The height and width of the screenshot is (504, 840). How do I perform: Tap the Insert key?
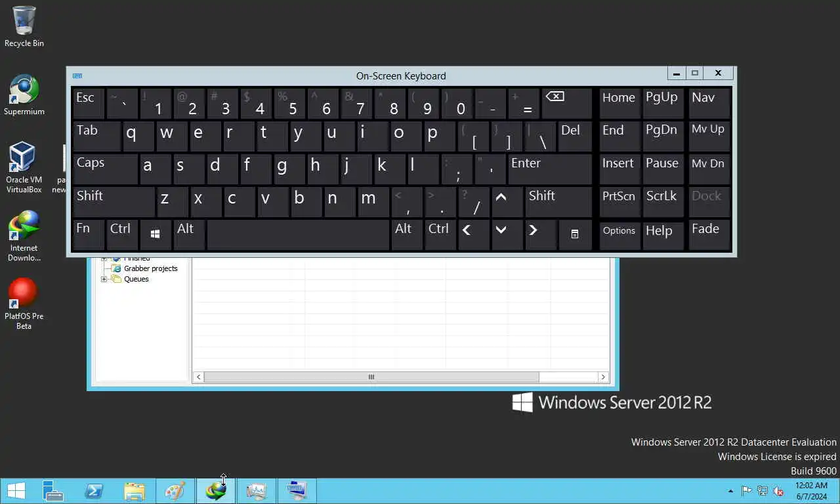[x=619, y=169]
